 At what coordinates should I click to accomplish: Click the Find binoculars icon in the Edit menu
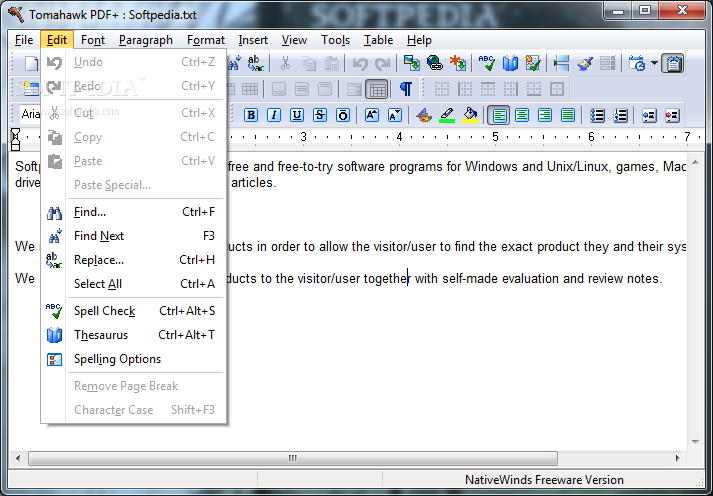55,212
